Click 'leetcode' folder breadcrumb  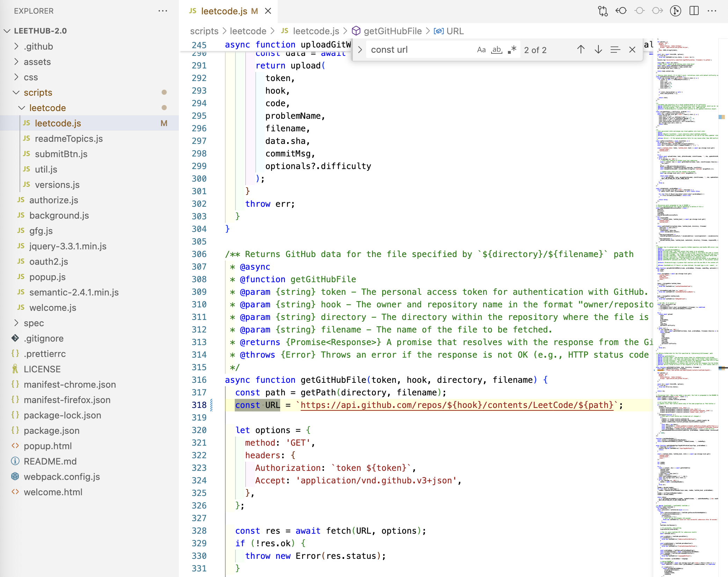[x=248, y=31]
